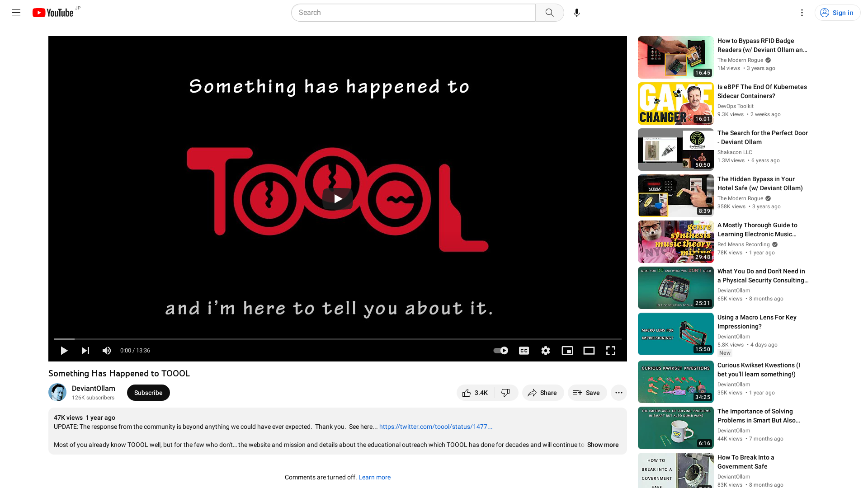868x488 pixels.
Task: Expand description with Show more
Action: tap(603, 445)
